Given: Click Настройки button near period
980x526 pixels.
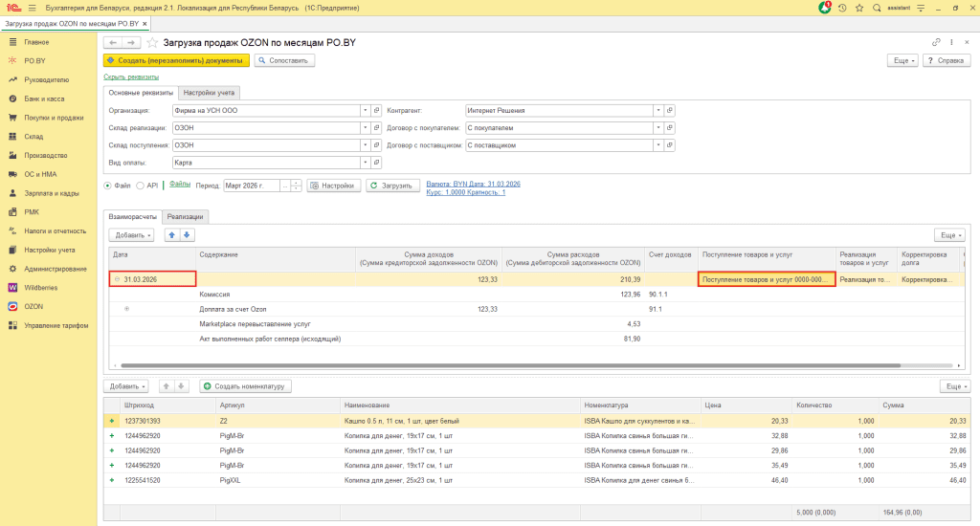Looking at the screenshot, I should 333,186.
